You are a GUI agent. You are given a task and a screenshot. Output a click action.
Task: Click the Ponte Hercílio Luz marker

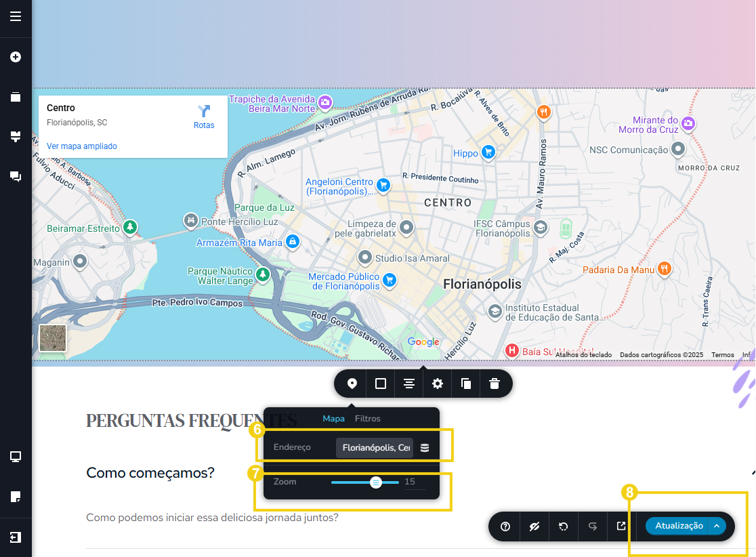(x=191, y=221)
